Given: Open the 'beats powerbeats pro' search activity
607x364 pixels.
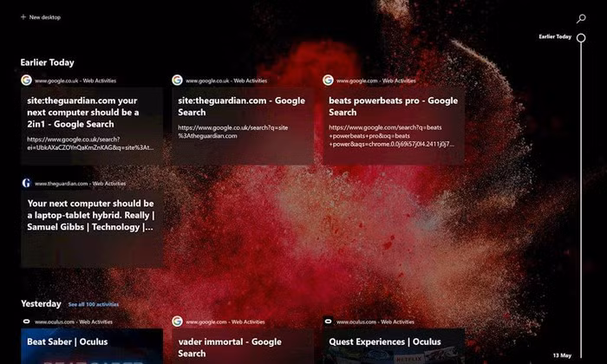Looking at the screenshot, I should pyautogui.click(x=393, y=125).
